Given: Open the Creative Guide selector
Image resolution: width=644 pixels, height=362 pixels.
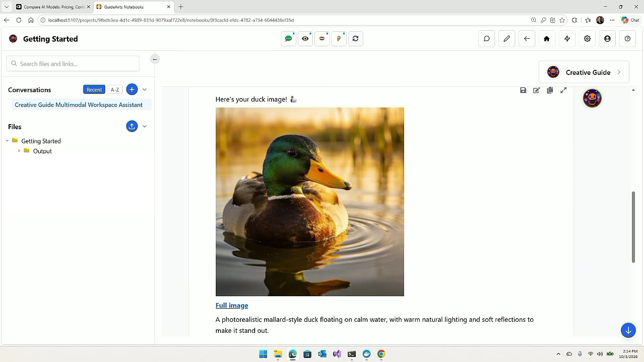Looking at the screenshot, I should 584,72.
